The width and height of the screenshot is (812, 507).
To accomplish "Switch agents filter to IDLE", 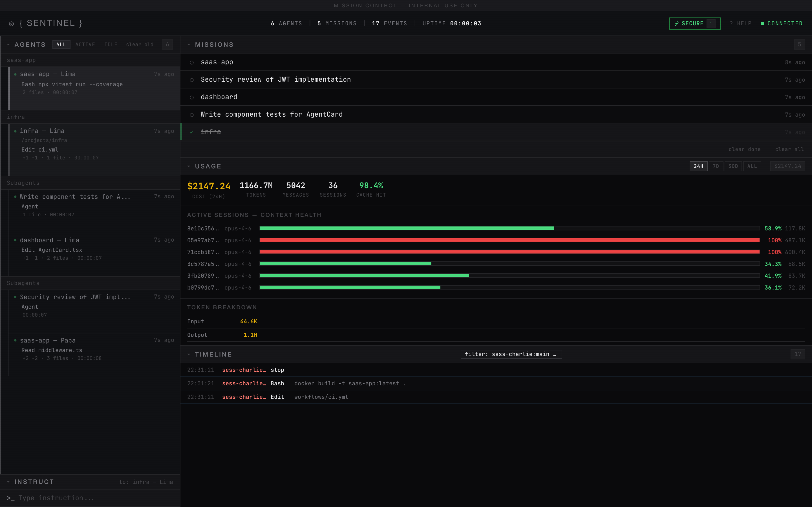I will [x=111, y=44].
